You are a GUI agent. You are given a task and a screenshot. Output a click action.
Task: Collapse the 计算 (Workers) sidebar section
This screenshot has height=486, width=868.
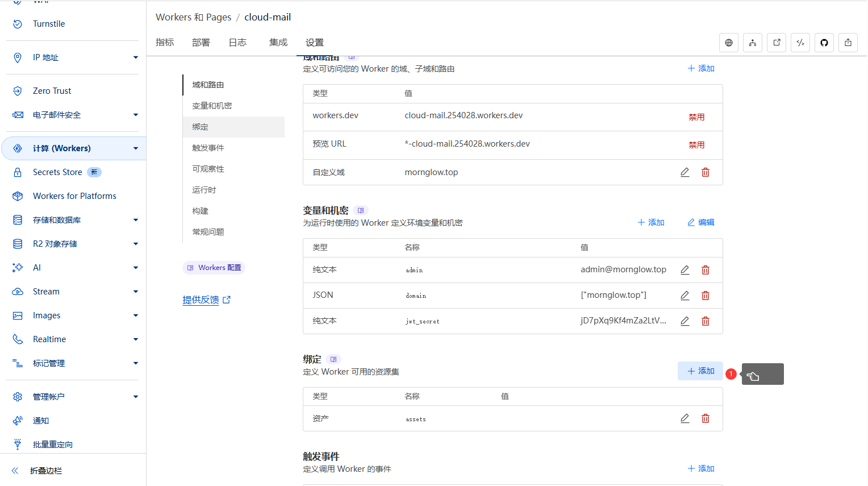pyautogui.click(x=135, y=148)
